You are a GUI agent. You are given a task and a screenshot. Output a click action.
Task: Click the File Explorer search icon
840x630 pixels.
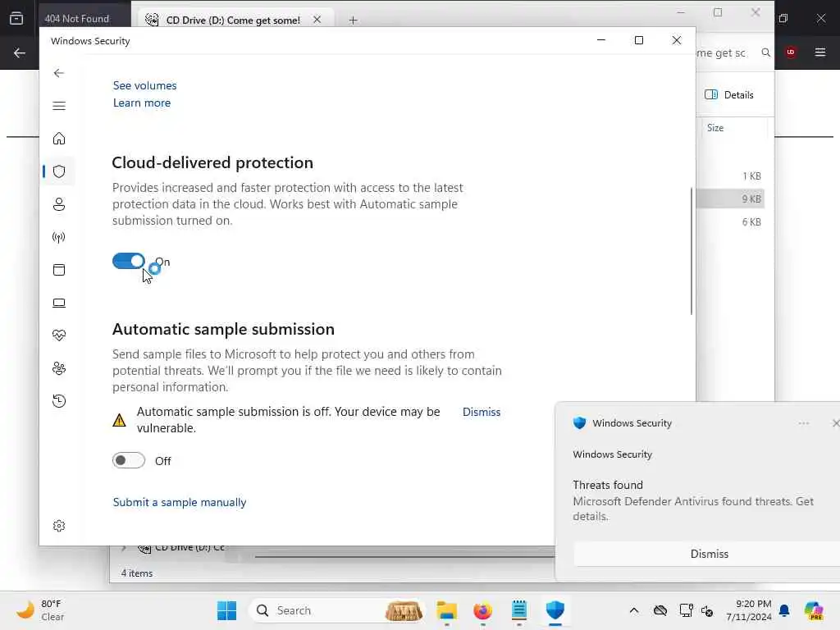[766, 52]
